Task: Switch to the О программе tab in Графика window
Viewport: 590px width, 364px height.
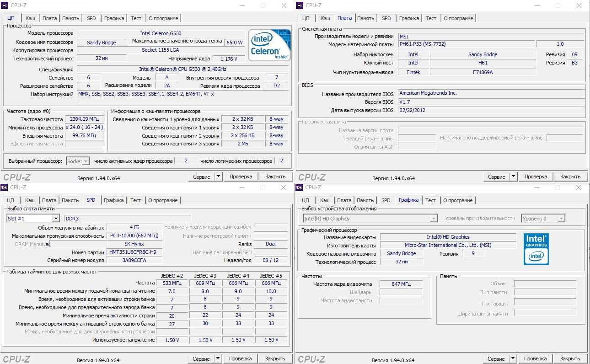Action: click(458, 200)
